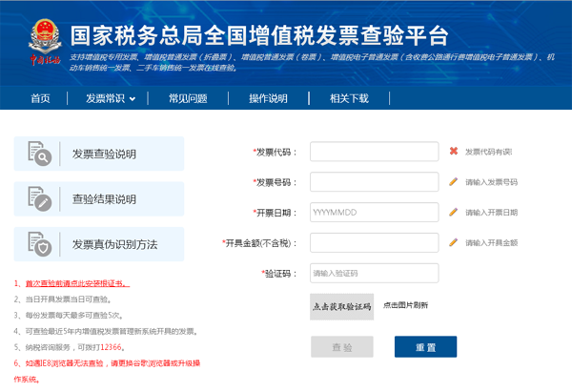The width and height of the screenshot is (572, 392).
Task: Focus the 发票代码 input field
Action: tap(375, 152)
